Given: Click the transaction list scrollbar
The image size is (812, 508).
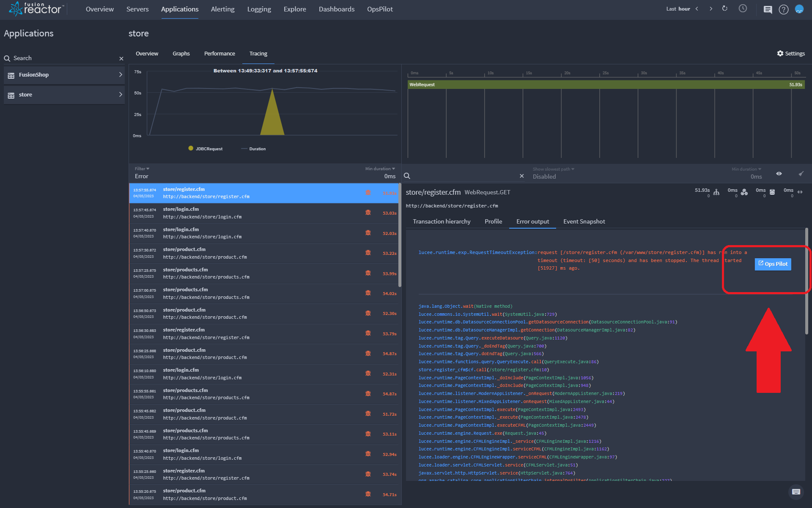Looking at the screenshot, I should [400, 235].
